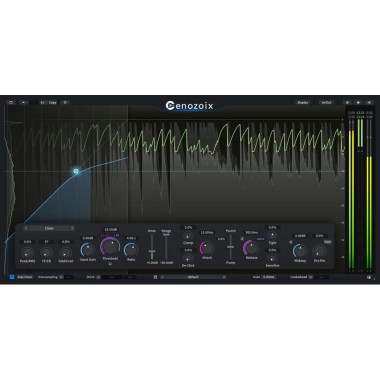Image resolution: width=380 pixels, height=380 pixels.
Task: Click the Sensitive knob
Action: point(272,259)
